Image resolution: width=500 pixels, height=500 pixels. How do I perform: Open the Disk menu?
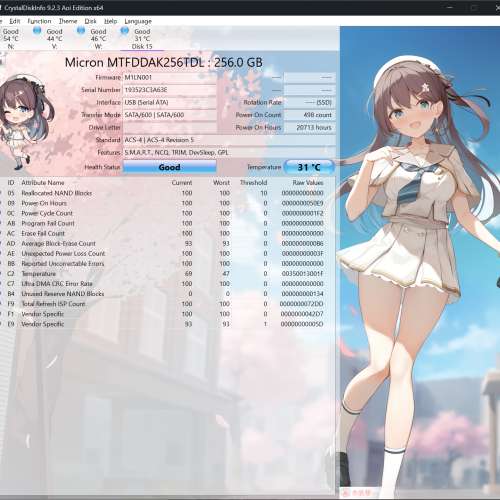pyautogui.click(x=90, y=21)
